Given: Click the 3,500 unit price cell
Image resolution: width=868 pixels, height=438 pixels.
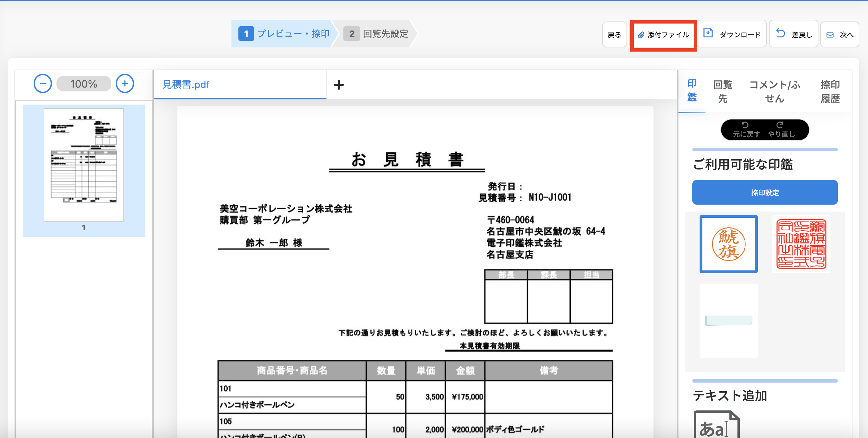Looking at the screenshot, I should click(x=426, y=397).
